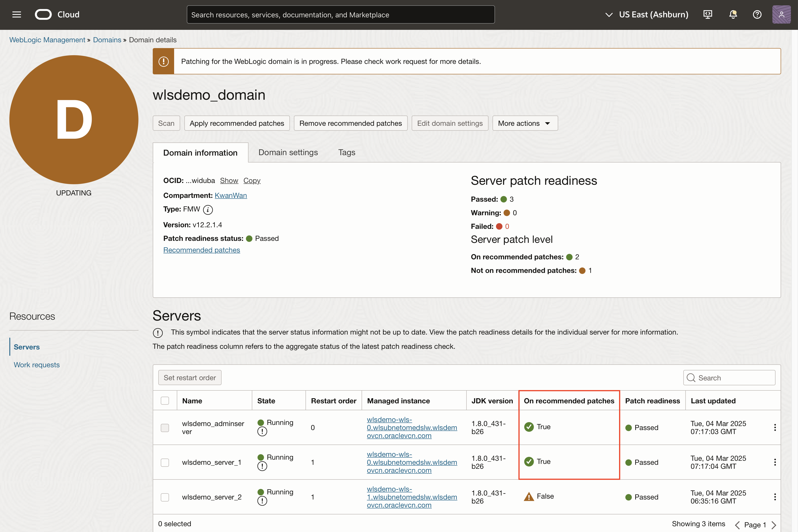Select the wlsdemo_server_1 checkbox
Viewport: 798px width, 532px height.
165,463
